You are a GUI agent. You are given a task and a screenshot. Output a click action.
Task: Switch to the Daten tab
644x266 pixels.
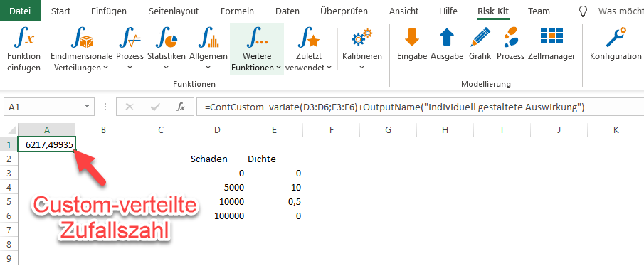click(287, 11)
